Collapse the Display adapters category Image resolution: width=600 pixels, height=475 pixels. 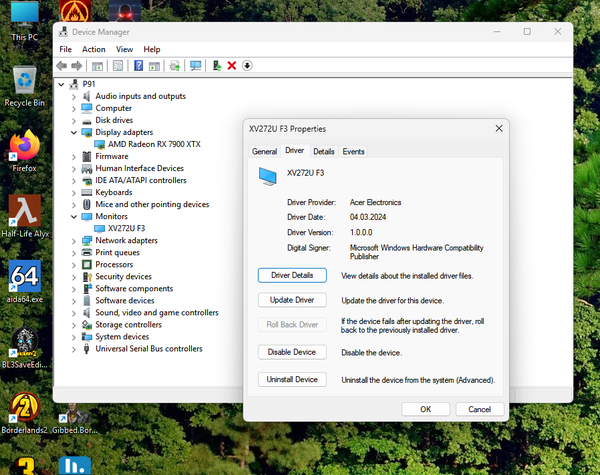pos(74,132)
